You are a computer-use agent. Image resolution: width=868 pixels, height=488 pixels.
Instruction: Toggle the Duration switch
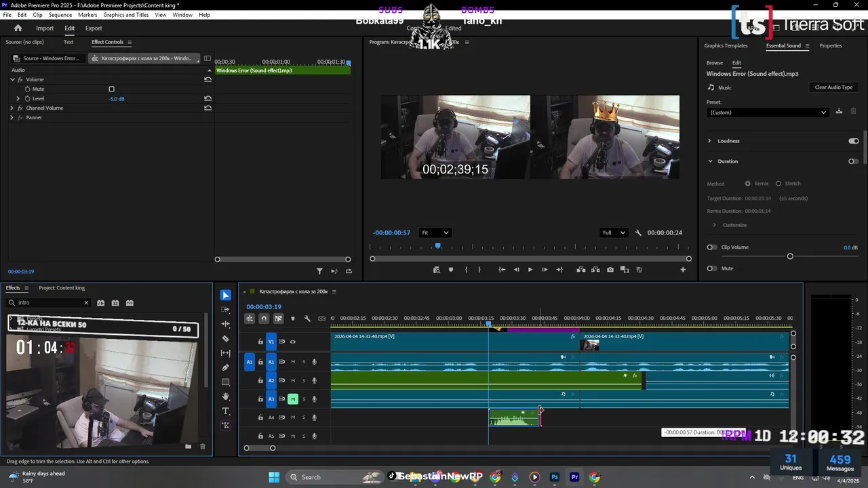[854, 161]
